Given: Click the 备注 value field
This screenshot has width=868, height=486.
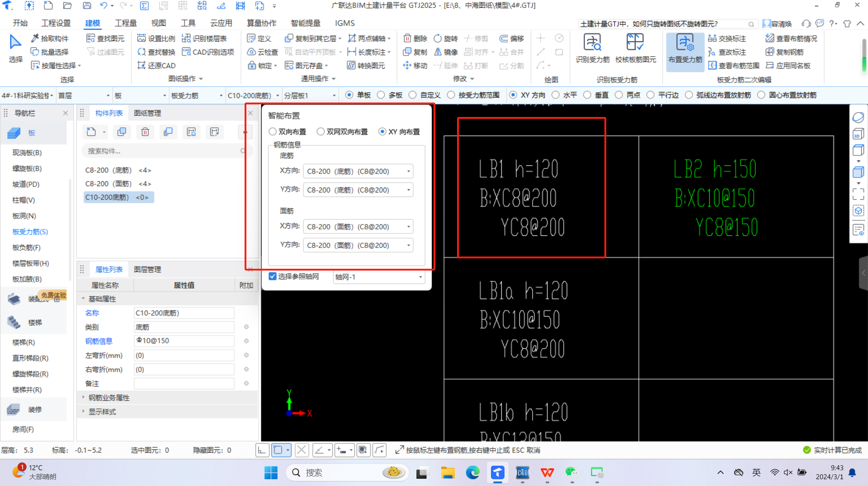Looking at the screenshot, I should [184, 383].
